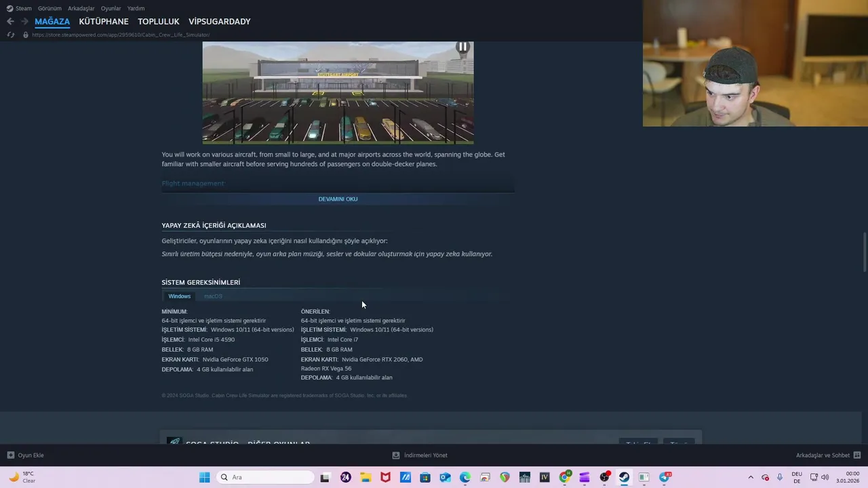Switch to the TOPLULUK tab

tap(159, 22)
